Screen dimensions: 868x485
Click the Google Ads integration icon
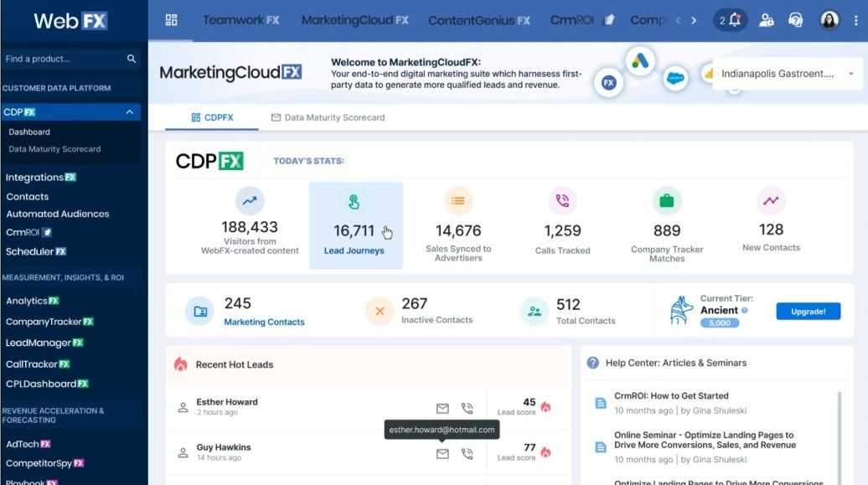click(640, 59)
